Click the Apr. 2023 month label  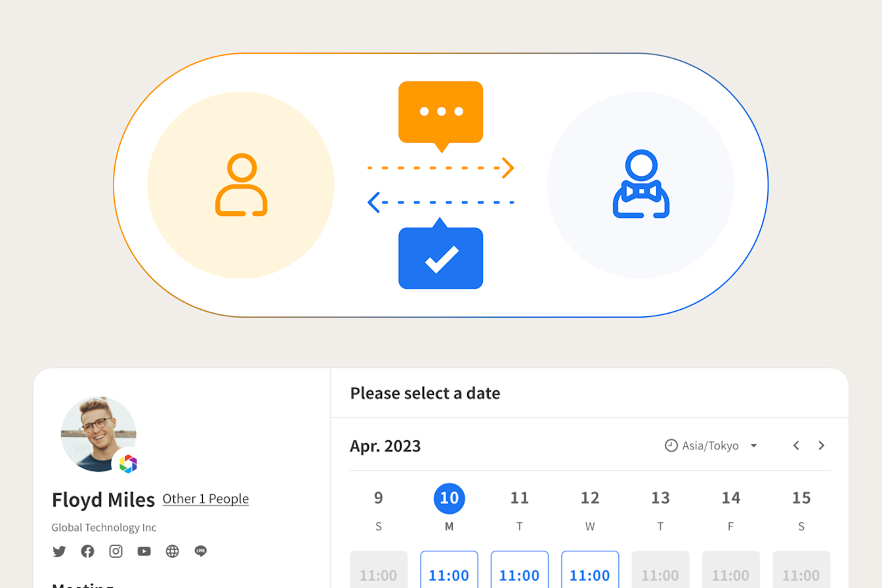point(385,446)
